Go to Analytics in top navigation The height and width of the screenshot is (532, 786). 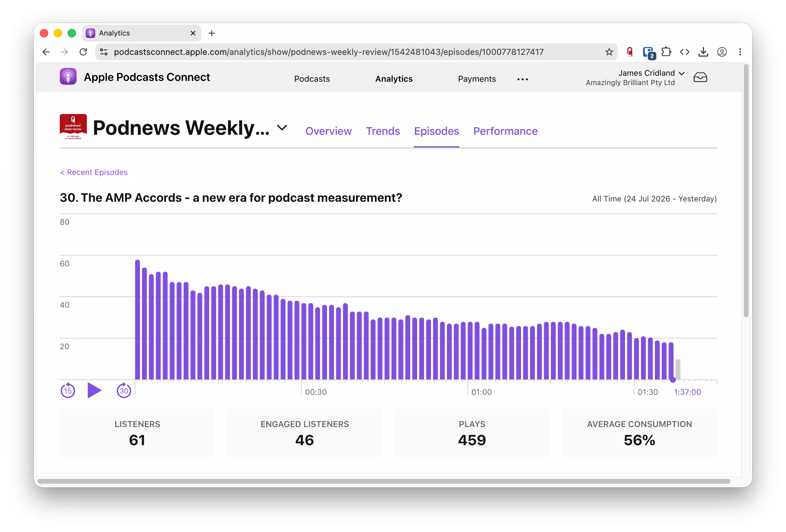point(394,79)
